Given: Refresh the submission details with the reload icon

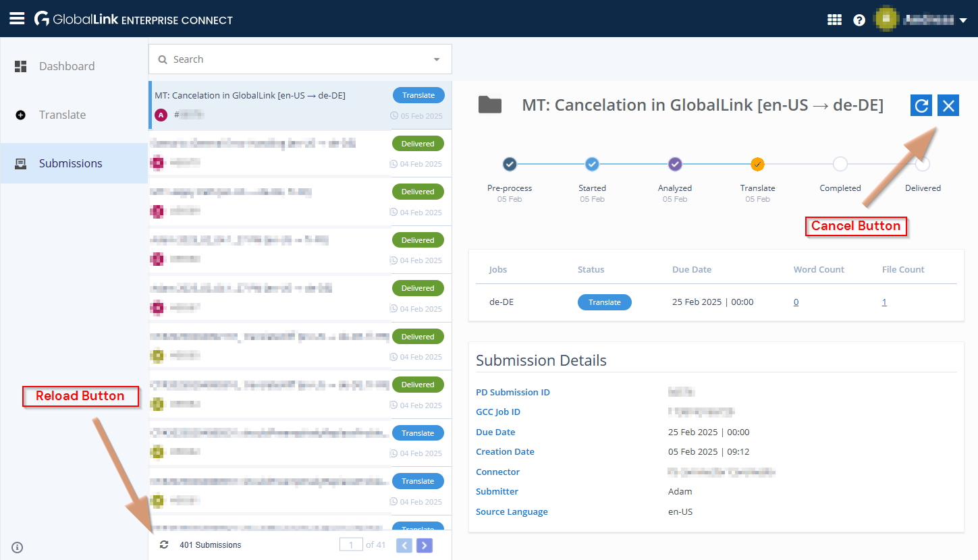Looking at the screenshot, I should [921, 105].
